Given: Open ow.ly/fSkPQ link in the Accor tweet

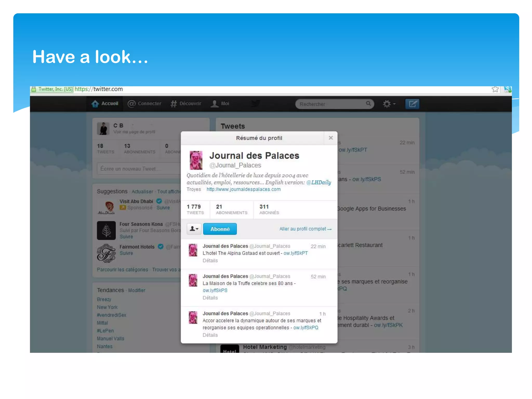Looking at the screenshot, I should coord(306,328).
